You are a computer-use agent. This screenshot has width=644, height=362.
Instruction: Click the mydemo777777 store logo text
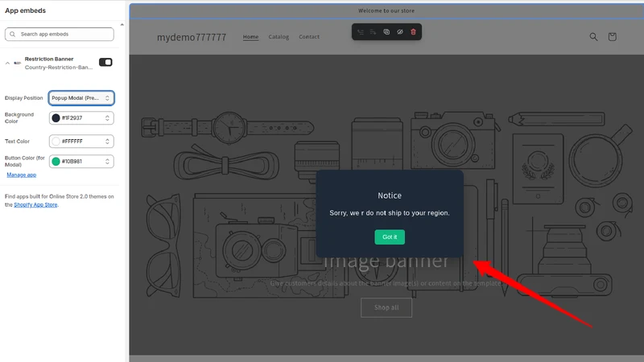[192, 37]
